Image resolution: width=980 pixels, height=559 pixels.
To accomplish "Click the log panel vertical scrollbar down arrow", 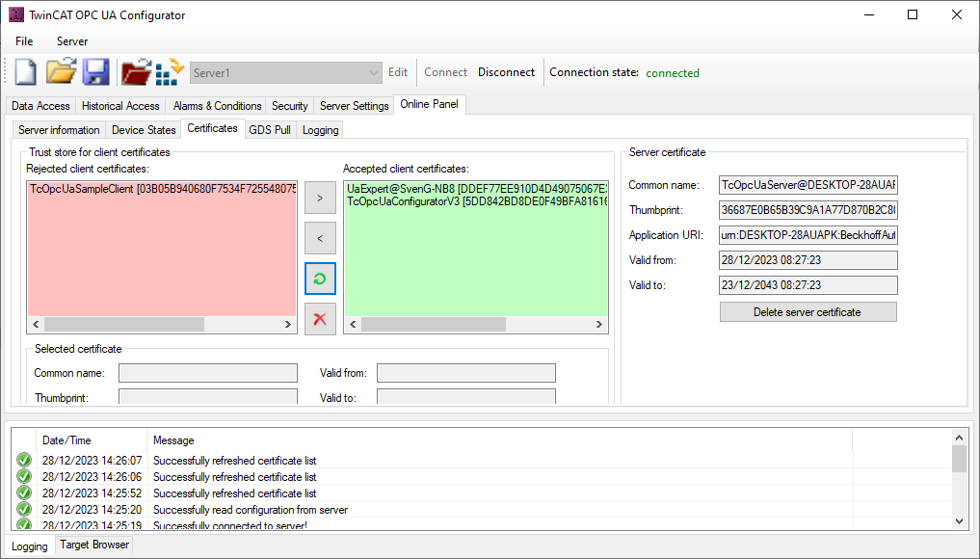I will [x=960, y=521].
